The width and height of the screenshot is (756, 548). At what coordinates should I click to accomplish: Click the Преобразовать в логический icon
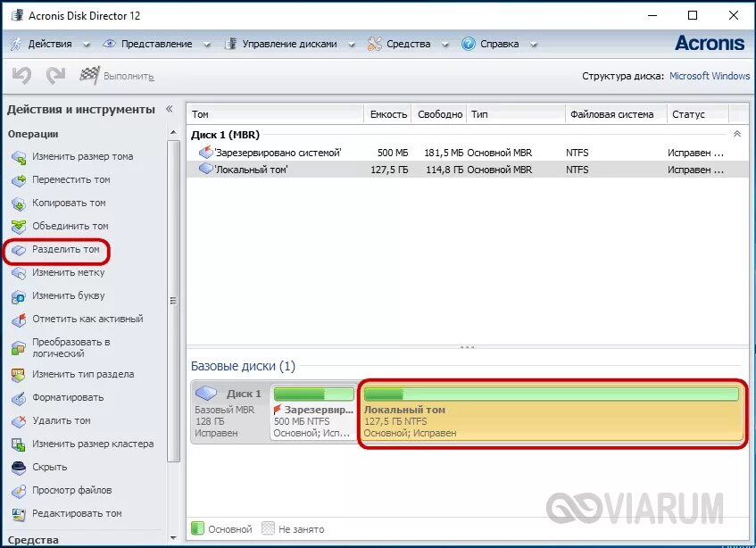tap(19, 348)
